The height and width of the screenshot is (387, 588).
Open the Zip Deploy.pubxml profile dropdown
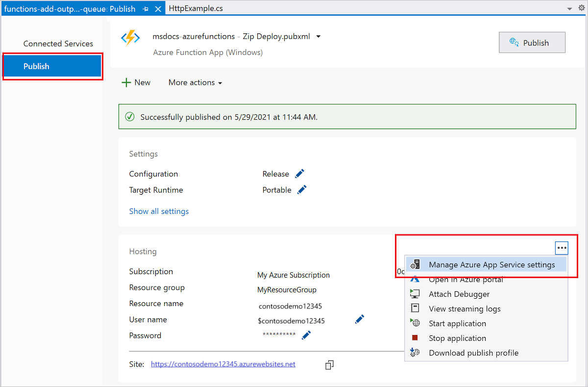tap(318, 36)
